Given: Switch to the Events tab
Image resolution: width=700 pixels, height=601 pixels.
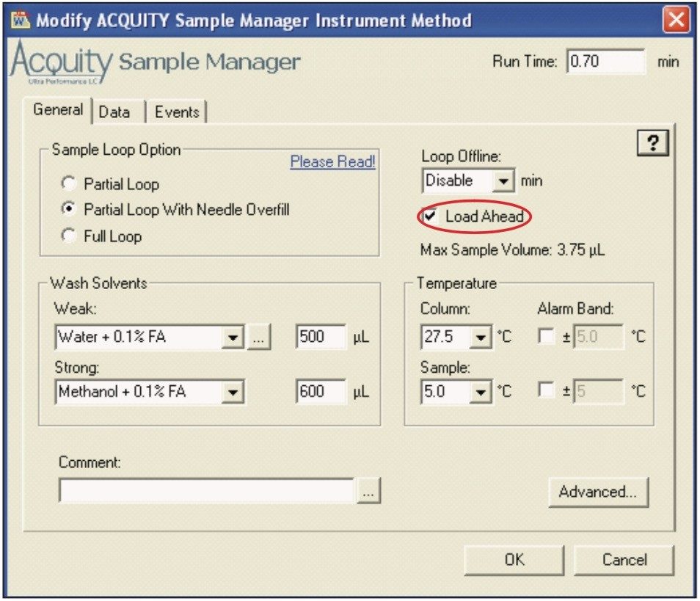Looking at the screenshot, I should click(x=177, y=112).
